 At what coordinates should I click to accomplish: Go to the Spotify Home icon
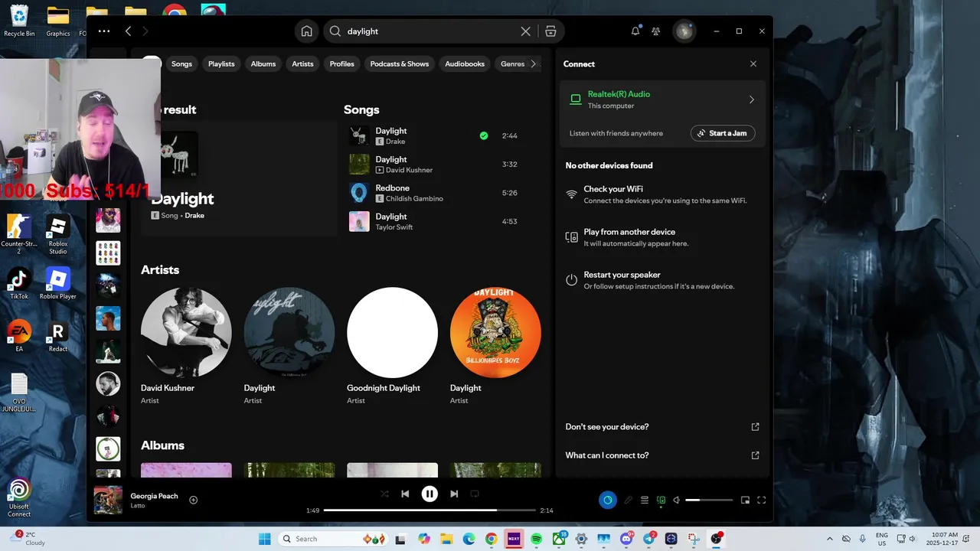coord(306,31)
